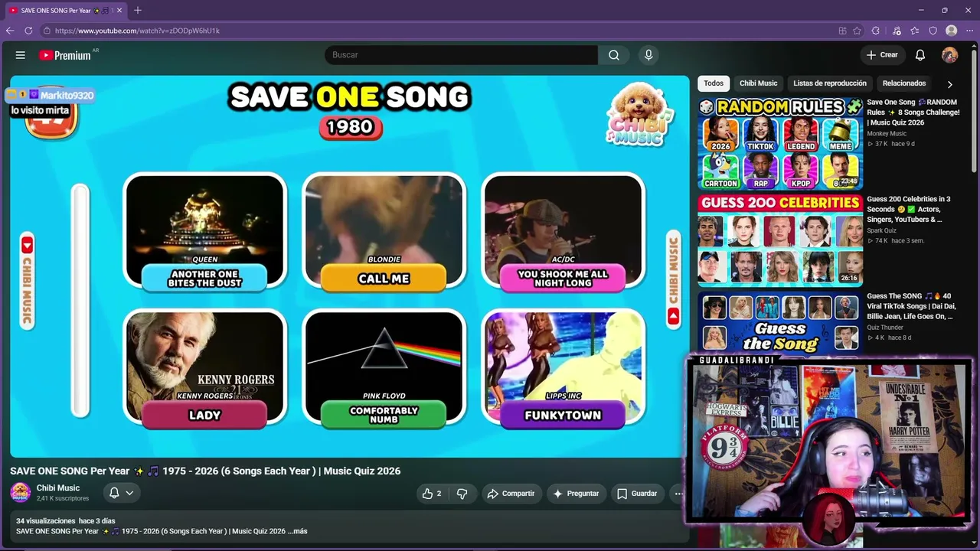The width and height of the screenshot is (980, 551).
Task: Open a new browser tab
Action: pos(138,10)
